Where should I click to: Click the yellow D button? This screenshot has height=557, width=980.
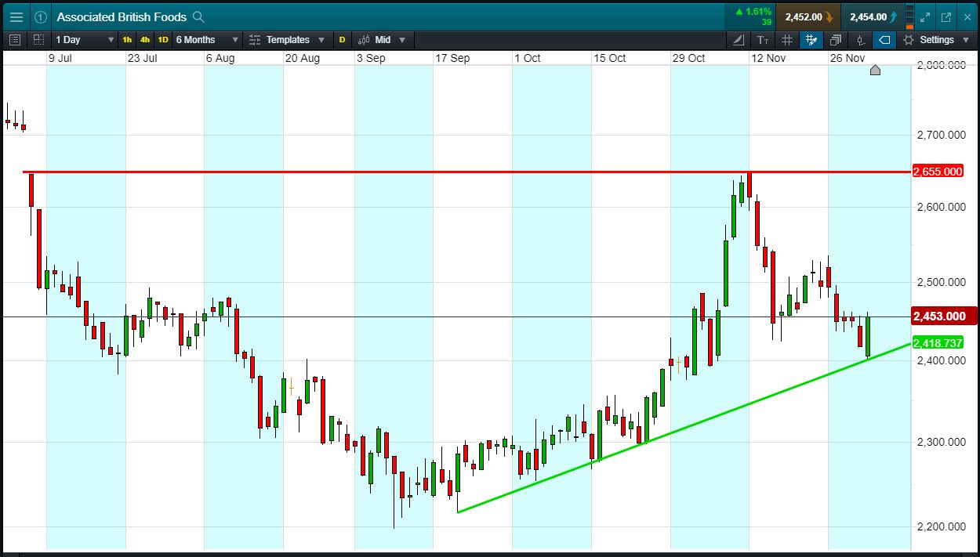pyautogui.click(x=342, y=39)
